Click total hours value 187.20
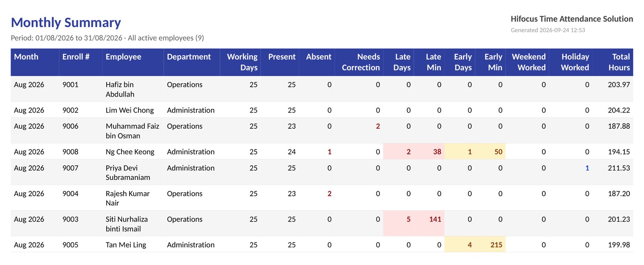The height and width of the screenshot is (265, 644). pyautogui.click(x=619, y=194)
